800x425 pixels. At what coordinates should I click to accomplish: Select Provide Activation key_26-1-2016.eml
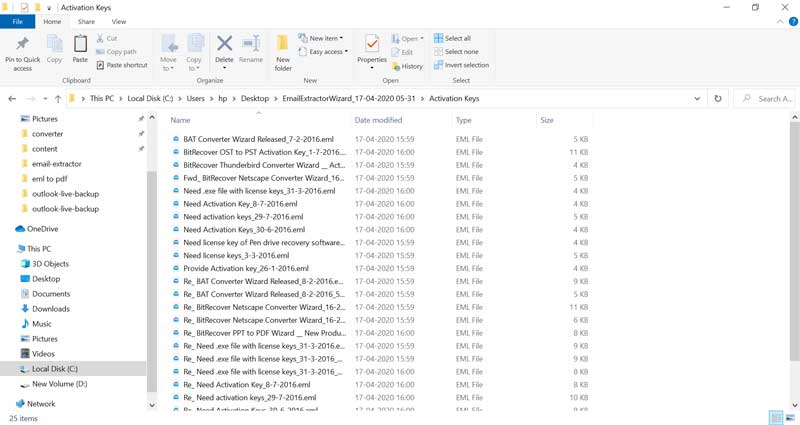coord(246,268)
